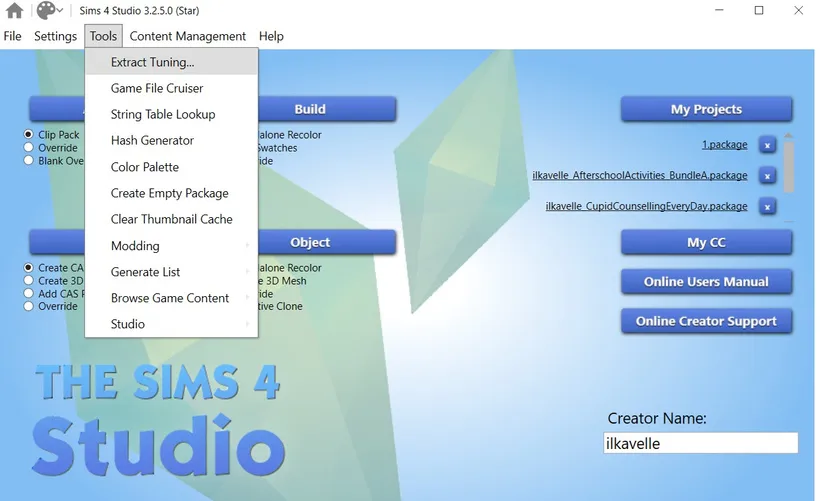Open Hash Generator tool

click(172, 141)
